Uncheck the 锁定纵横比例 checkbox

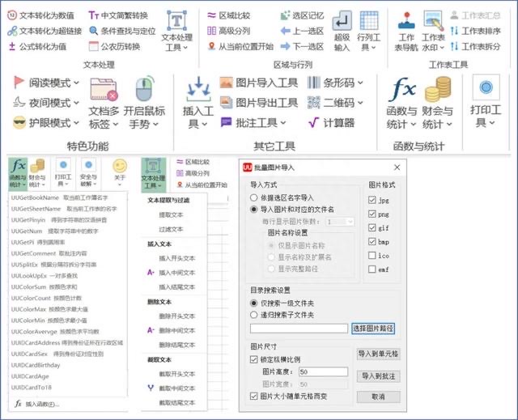[255, 359]
